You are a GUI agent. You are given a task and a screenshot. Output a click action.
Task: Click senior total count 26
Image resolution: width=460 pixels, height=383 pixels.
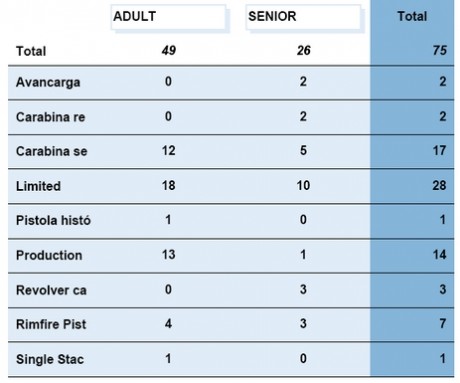[x=304, y=50]
